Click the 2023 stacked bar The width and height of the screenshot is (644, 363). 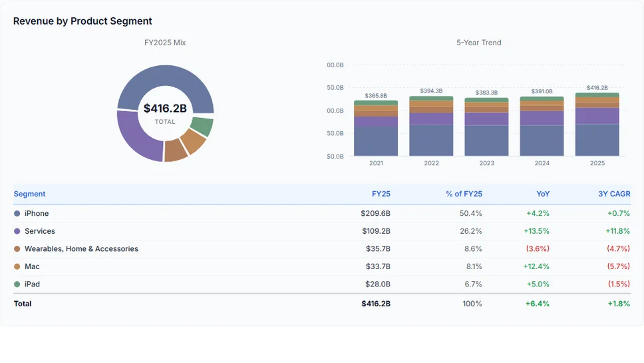click(x=487, y=127)
